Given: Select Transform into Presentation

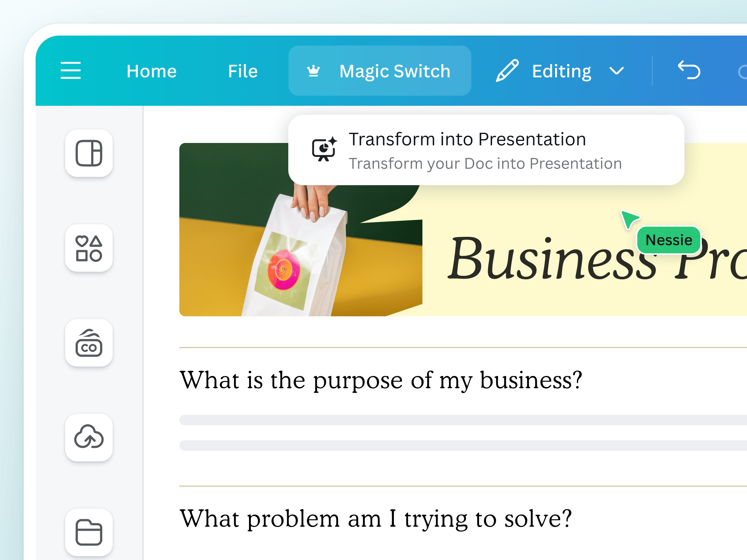Looking at the screenshot, I should tap(467, 139).
